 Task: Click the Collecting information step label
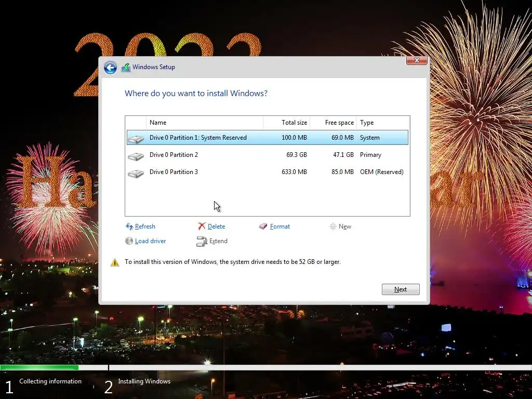click(x=50, y=381)
